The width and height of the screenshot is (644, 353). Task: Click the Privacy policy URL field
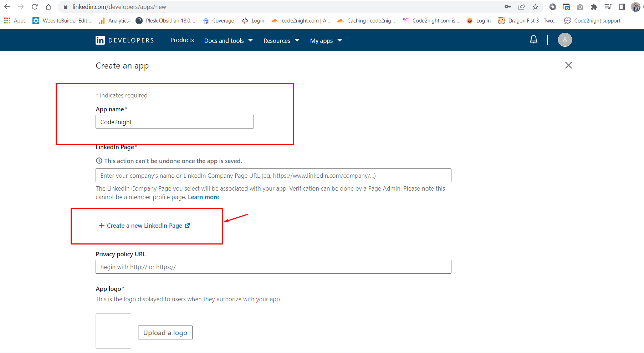tap(274, 267)
